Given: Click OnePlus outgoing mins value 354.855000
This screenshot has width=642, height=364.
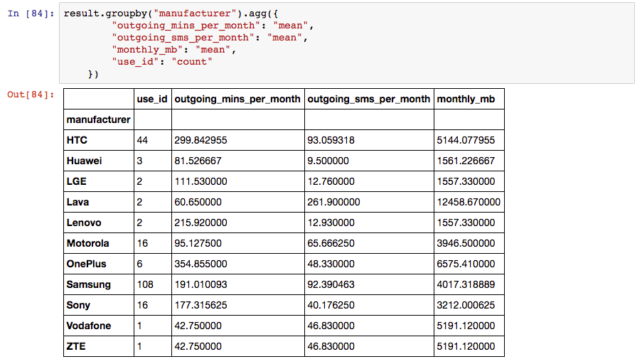Looking at the screenshot, I should 200,264.
